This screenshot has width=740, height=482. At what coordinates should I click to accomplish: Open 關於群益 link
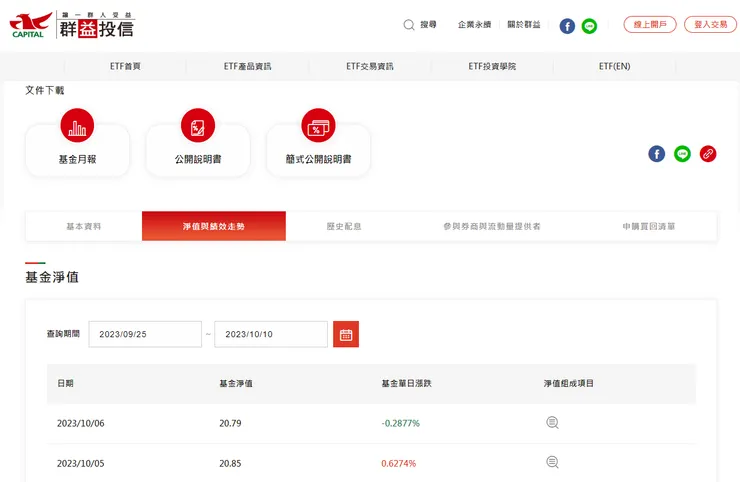[x=523, y=25]
